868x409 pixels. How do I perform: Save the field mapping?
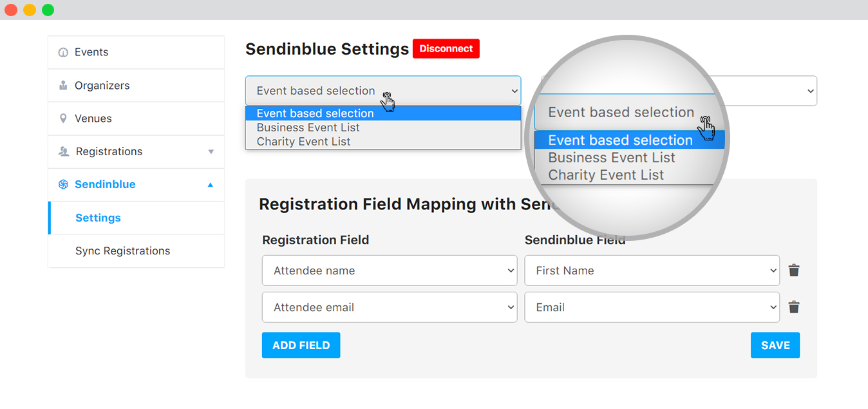coord(775,345)
